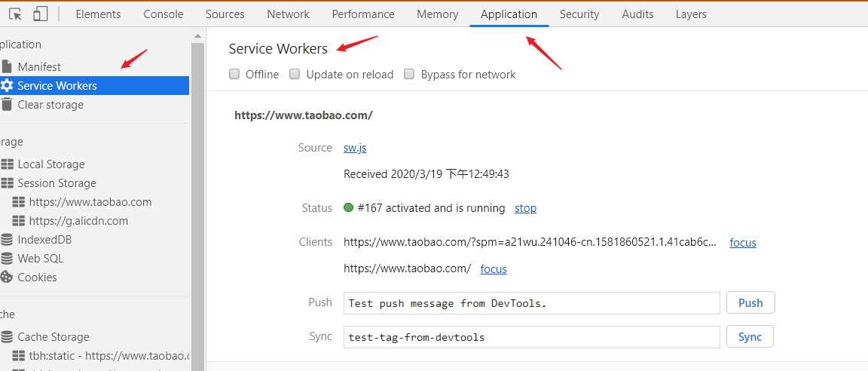Click the Clear storage trash icon

[x=6, y=105]
